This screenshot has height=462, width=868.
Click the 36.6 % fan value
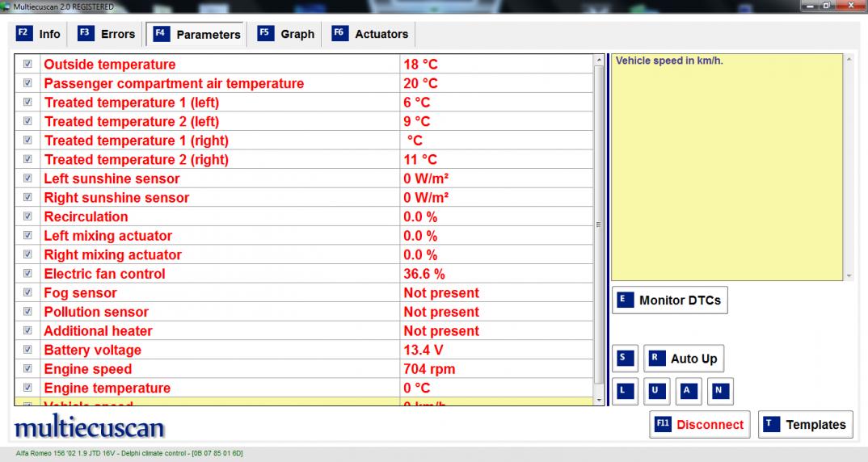point(424,274)
